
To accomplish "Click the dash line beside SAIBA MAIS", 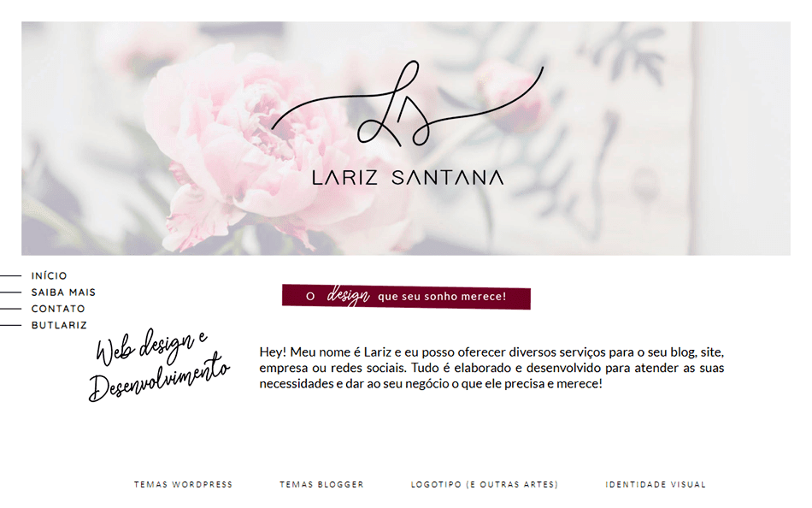I will (11, 292).
